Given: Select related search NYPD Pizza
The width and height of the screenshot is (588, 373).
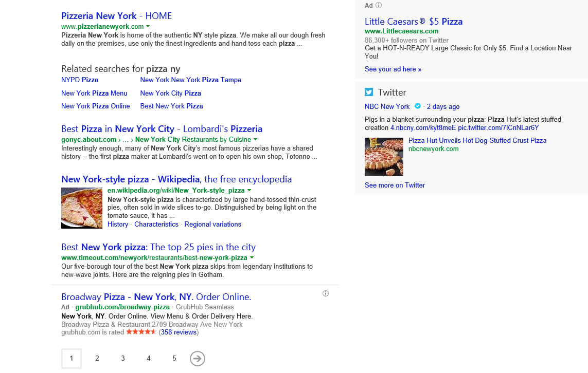Looking at the screenshot, I should [80, 80].
